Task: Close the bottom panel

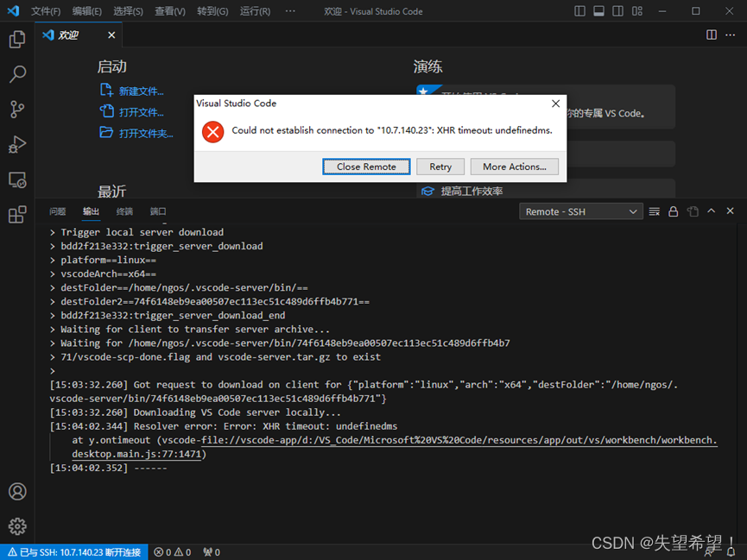Action: coord(730,211)
